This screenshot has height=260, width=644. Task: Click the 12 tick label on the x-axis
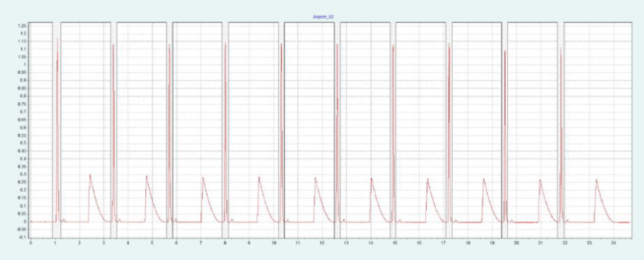point(322,243)
